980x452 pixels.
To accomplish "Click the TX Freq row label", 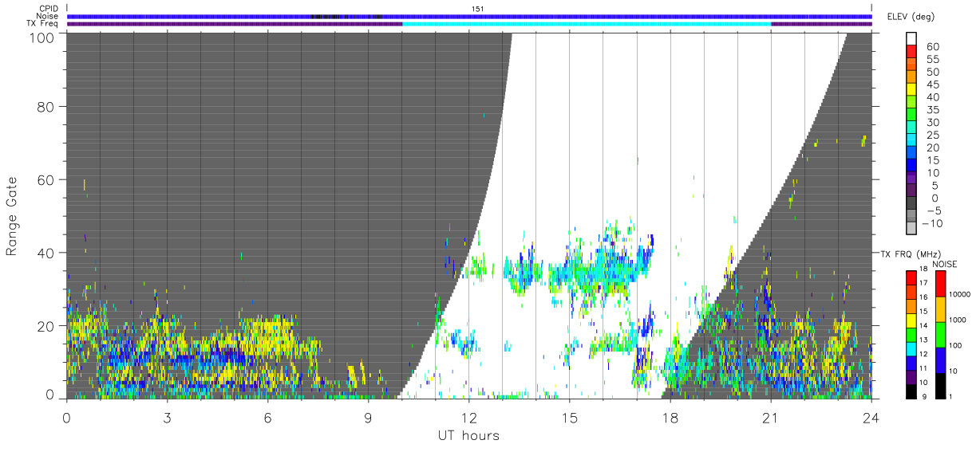I will point(43,23).
